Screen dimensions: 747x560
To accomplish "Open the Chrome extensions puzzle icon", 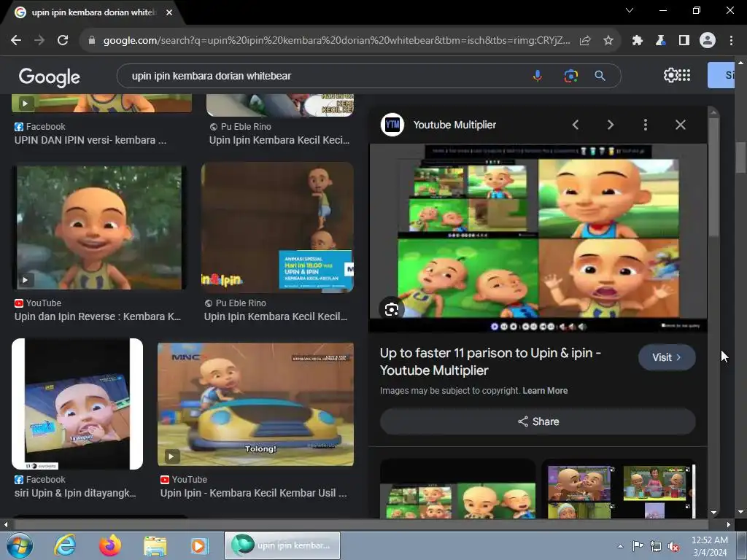I will 638,41.
